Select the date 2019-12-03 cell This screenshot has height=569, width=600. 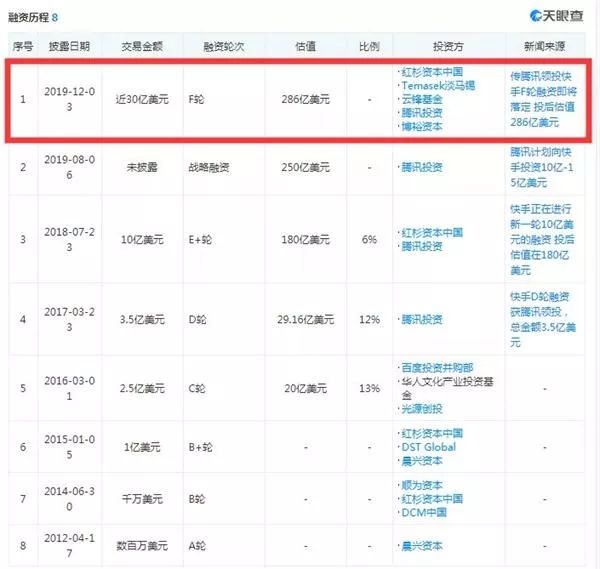(x=69, y=99)
